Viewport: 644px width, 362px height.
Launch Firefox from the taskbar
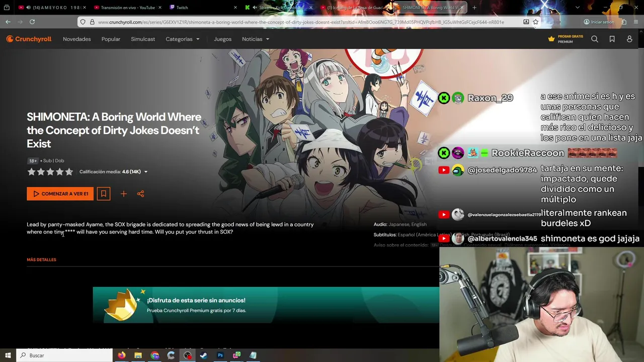[x=121, y=355]
